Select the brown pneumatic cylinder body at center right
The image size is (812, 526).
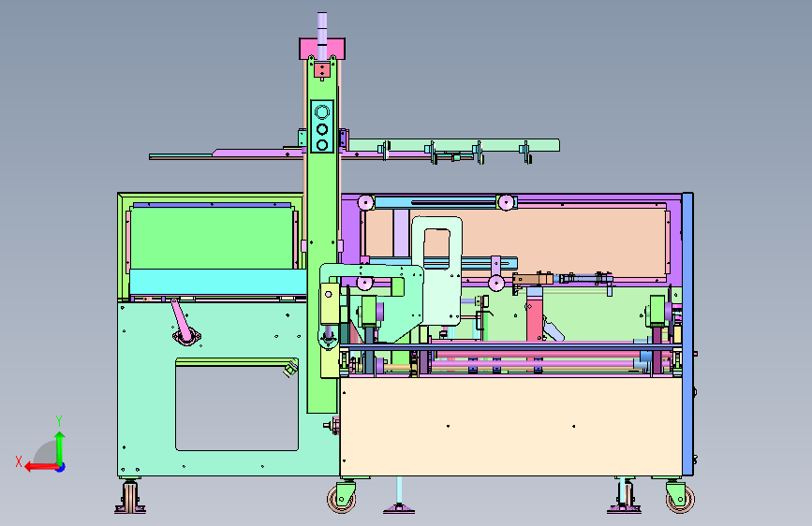click(x=533, y=279)
